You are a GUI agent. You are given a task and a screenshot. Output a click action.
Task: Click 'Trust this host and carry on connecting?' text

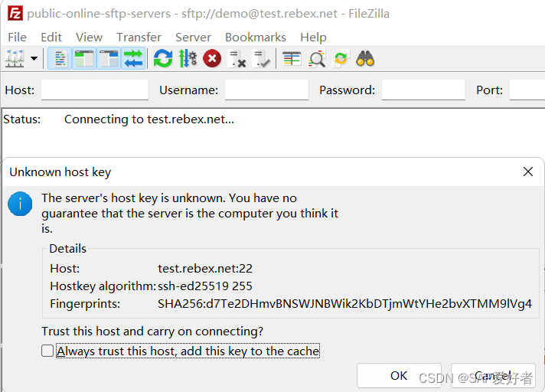click(x=152, y=332)
